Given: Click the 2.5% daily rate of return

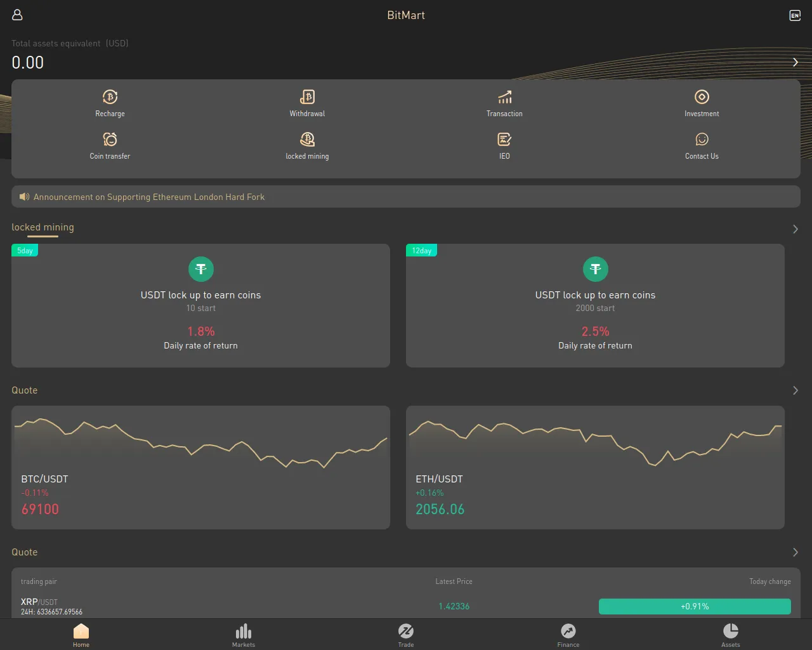Looking at the screenshot, I should tap(595, 331).
